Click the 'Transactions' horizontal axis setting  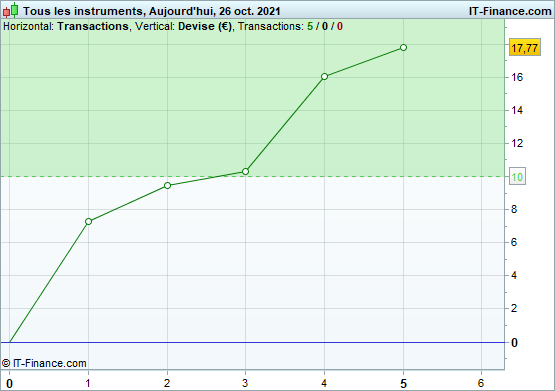[93, 27]
